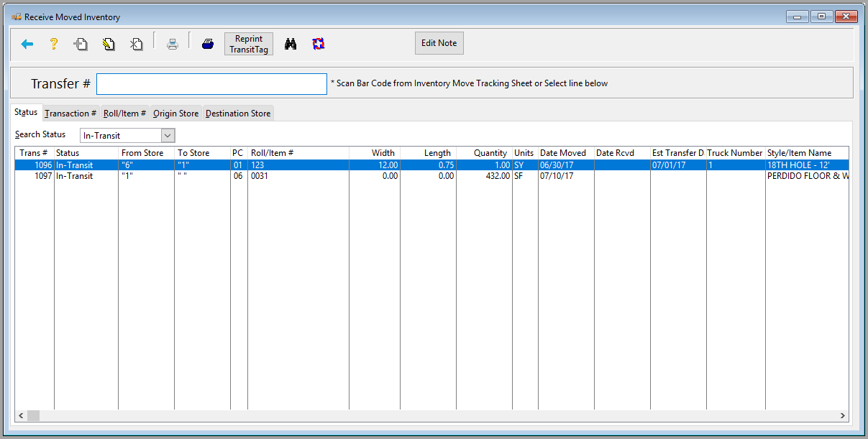Click the add new record icon

pos(81,44)
